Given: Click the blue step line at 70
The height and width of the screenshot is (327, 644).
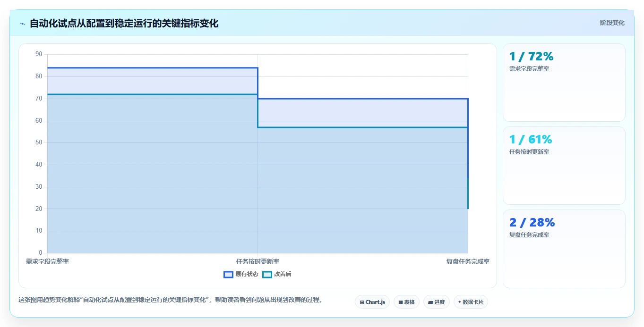Looking at the screenshot, I should pos(363,99).
